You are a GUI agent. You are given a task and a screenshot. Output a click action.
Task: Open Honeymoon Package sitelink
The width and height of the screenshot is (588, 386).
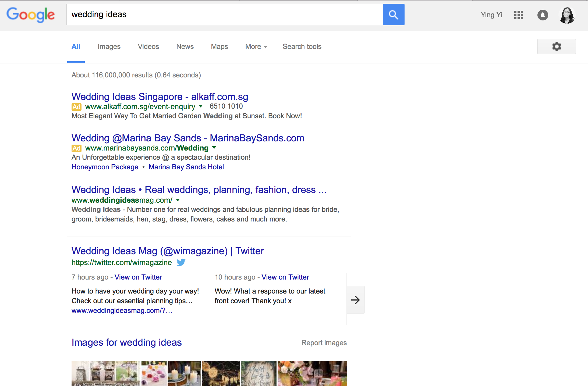[x=105, y=167]
